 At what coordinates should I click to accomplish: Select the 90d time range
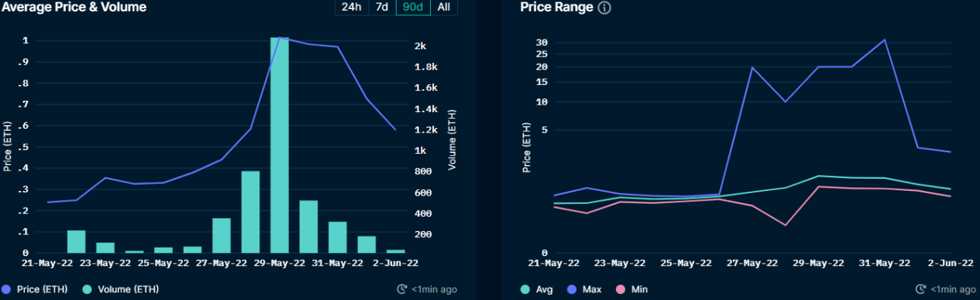[x=413, y=7]
